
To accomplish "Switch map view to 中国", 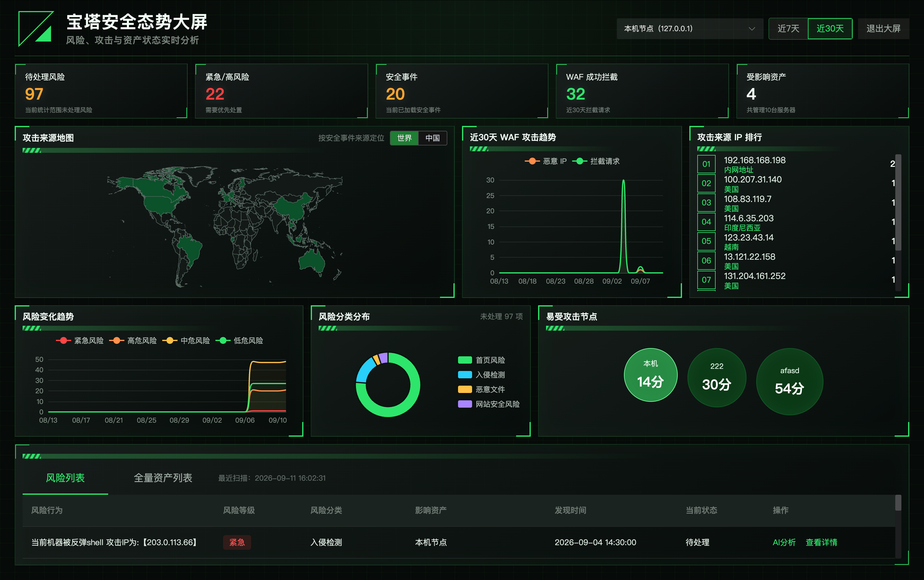I will pos(432,138).
